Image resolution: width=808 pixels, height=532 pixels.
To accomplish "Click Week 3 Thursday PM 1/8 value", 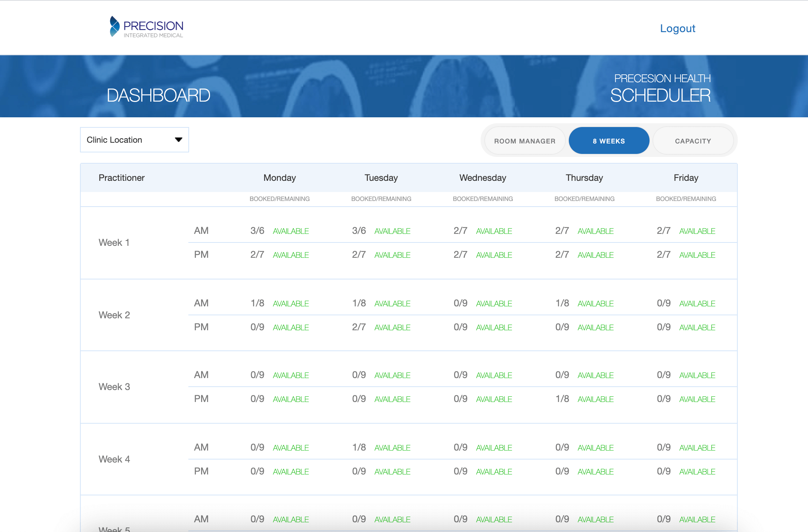I will point(562,399).
